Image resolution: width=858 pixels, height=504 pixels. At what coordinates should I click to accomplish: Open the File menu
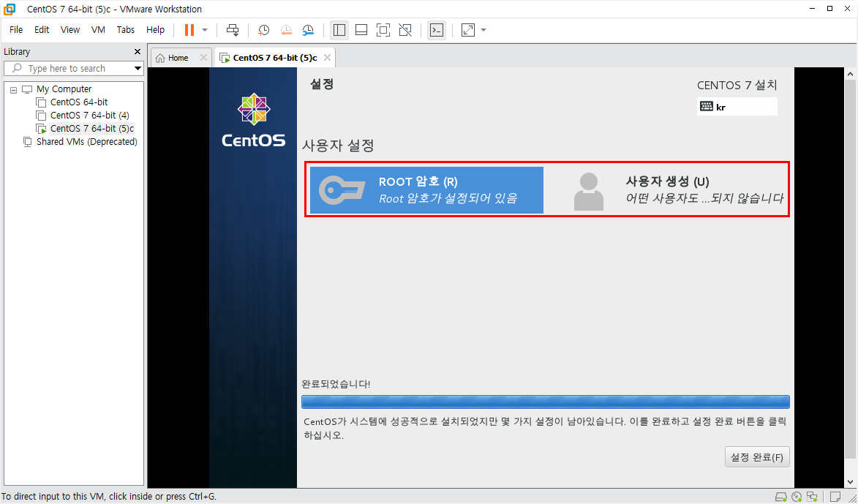(x=16, y=30)
